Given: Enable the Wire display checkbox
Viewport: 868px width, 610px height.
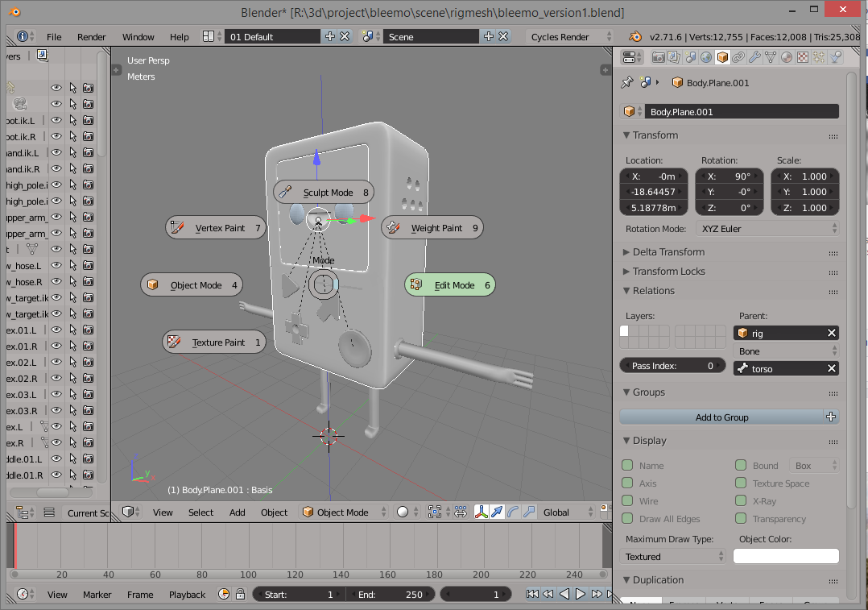Looking at the screenshot, I should click(627, 501).
